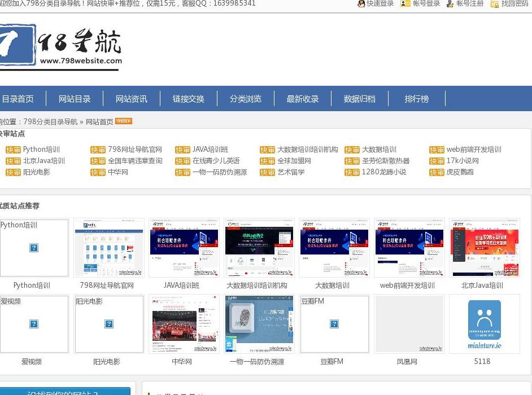Click the broken image icon in Python培训 thumbnail
The height and width of the screenshot is (395, 532).
34,248
